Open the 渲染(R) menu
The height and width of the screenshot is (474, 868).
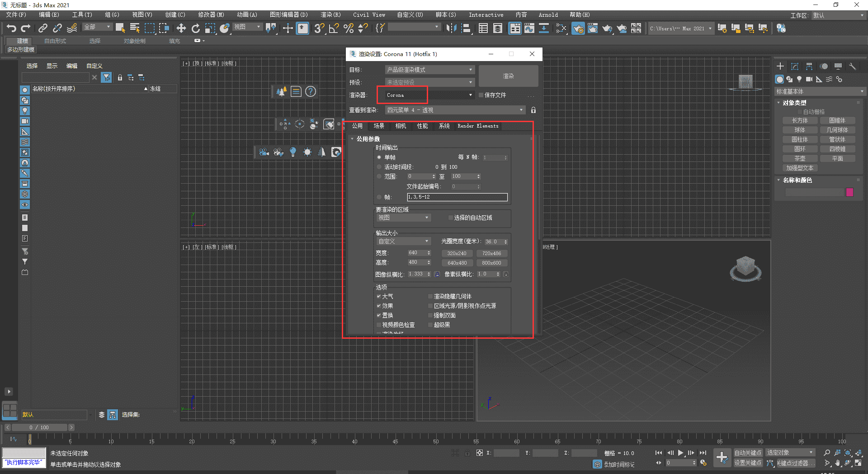click(330, 14)
